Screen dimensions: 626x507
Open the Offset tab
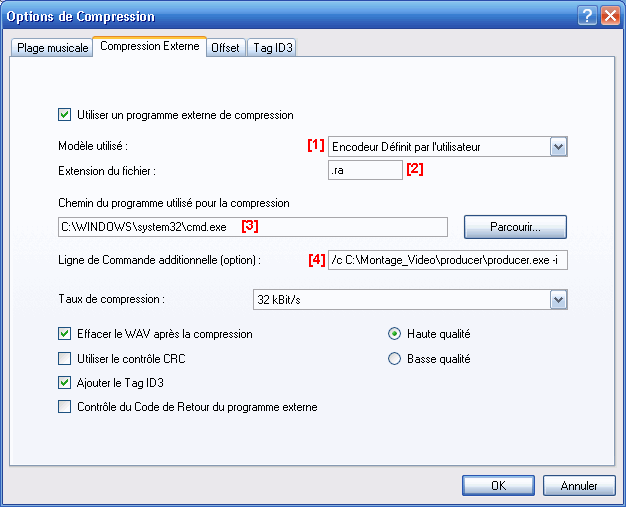click(x=225, y=48)
